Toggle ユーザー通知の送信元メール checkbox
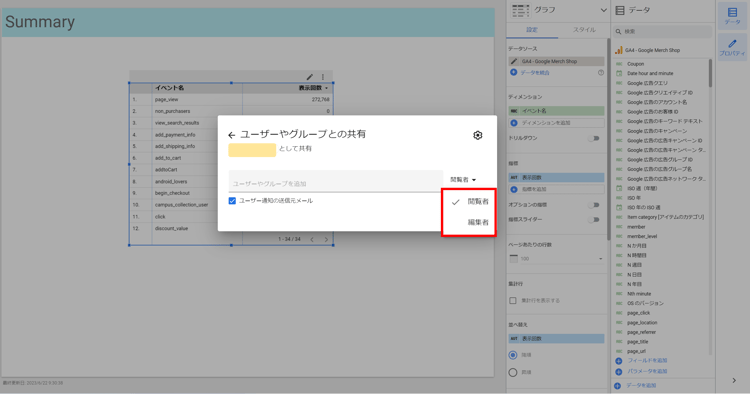750x394 pixels. click(x=232, y=201)
